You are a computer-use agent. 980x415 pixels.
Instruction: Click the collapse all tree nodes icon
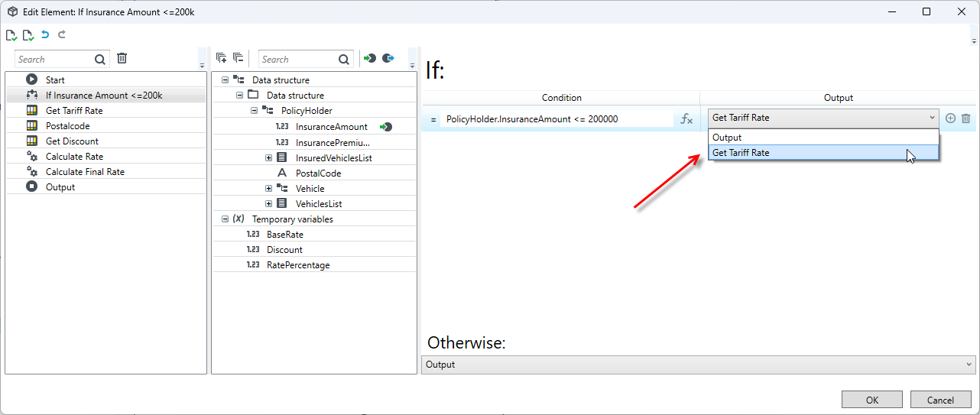point(238,58)
